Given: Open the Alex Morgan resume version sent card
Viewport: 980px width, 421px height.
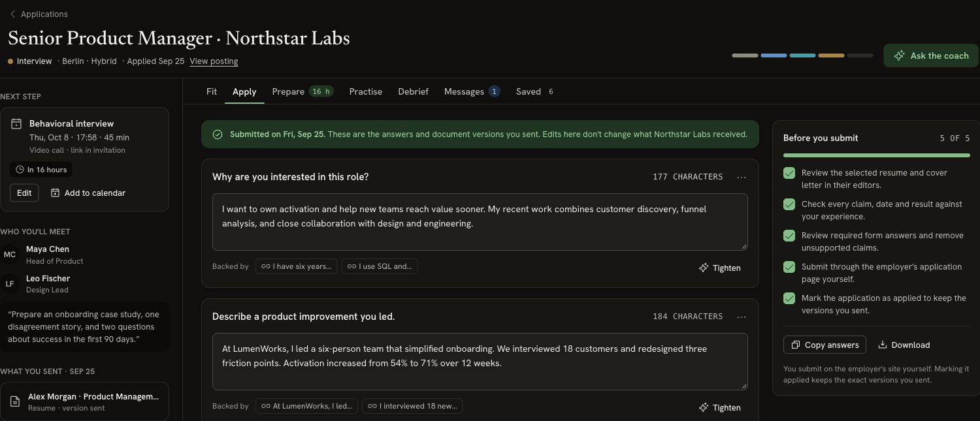Looking at the screenshot, I should (x=84, y=401).
